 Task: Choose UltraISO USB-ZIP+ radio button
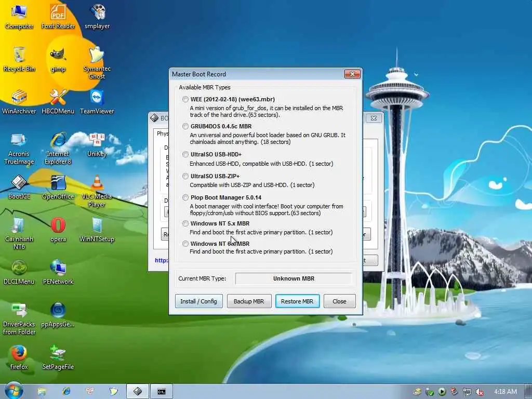point(185,176)
